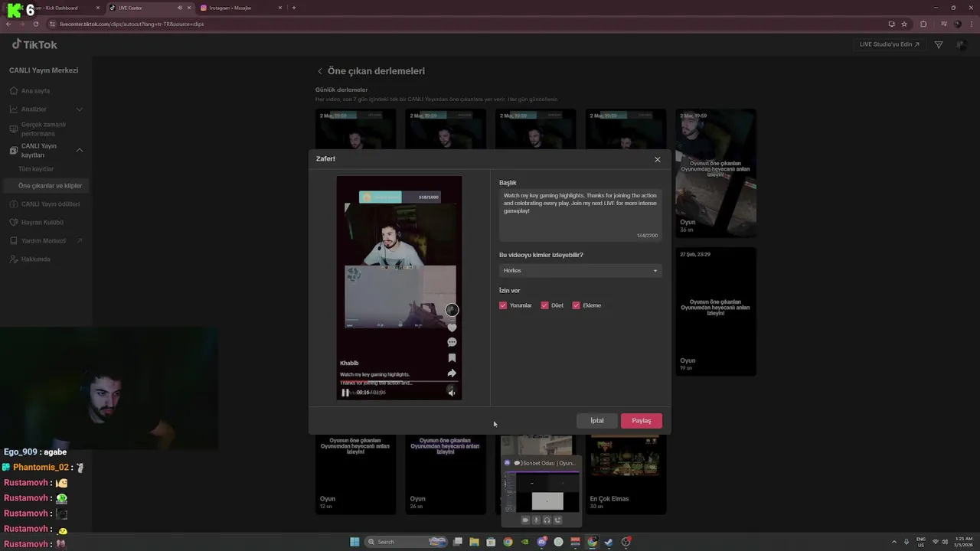Image resolution: width=980 pixels, height=551 pixels.
Task: Switch to Kick Dashboard browser tab
Action: click(57, 8)
